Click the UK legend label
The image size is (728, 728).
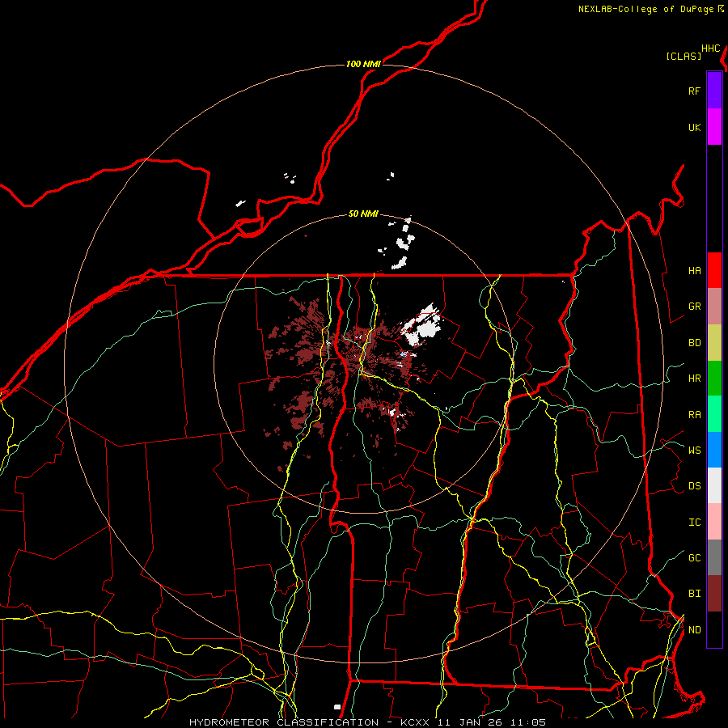694,127
